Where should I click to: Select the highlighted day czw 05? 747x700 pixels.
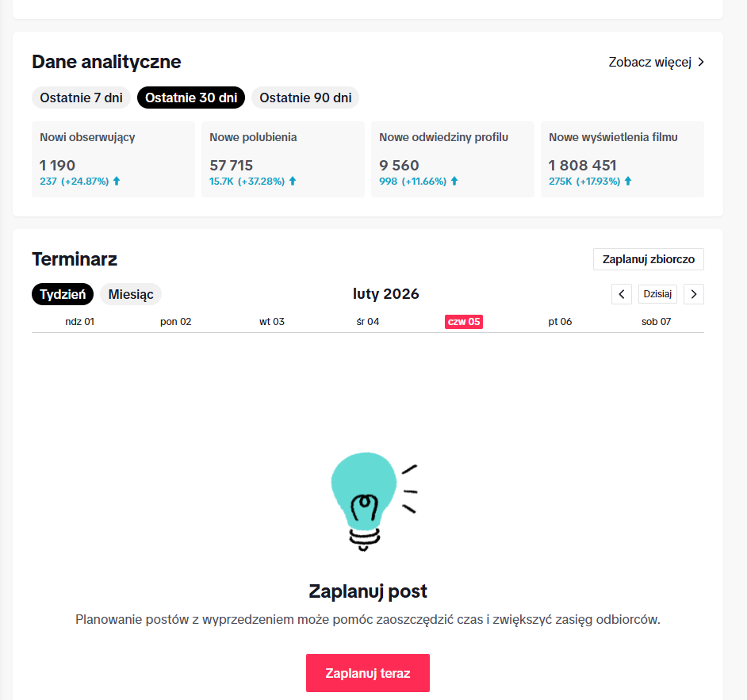tap(464, 322)
